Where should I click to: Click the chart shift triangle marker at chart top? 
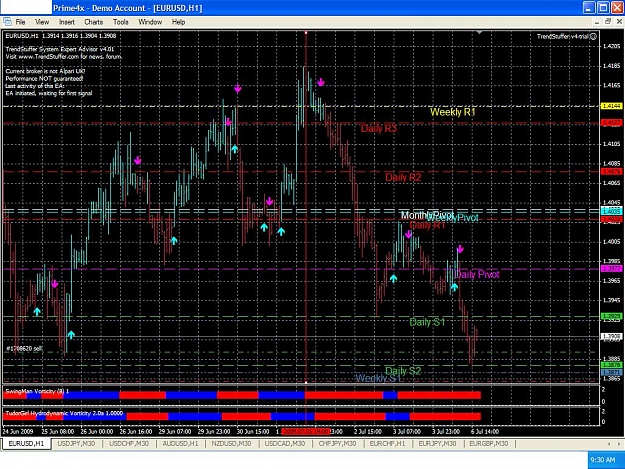[x=480, y=33]
